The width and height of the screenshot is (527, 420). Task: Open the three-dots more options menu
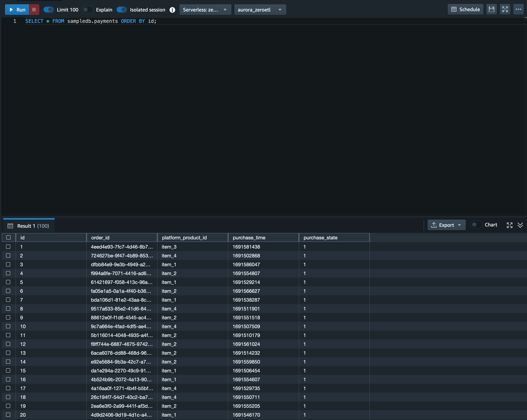click(518, 10)
